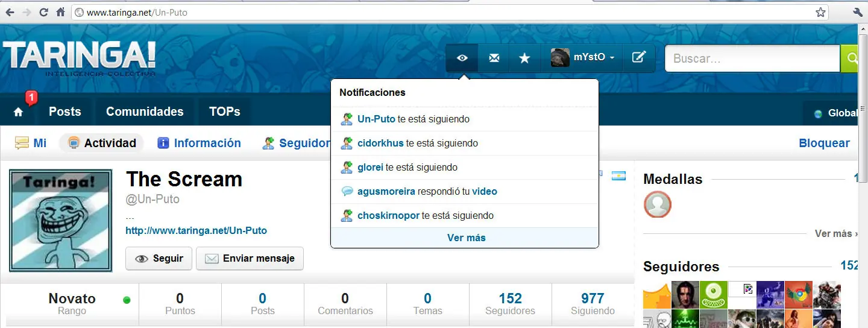
Task: Open the green one-eyed monster follower thumbnail
Action: pyautogui.click(x=714, y=294)
